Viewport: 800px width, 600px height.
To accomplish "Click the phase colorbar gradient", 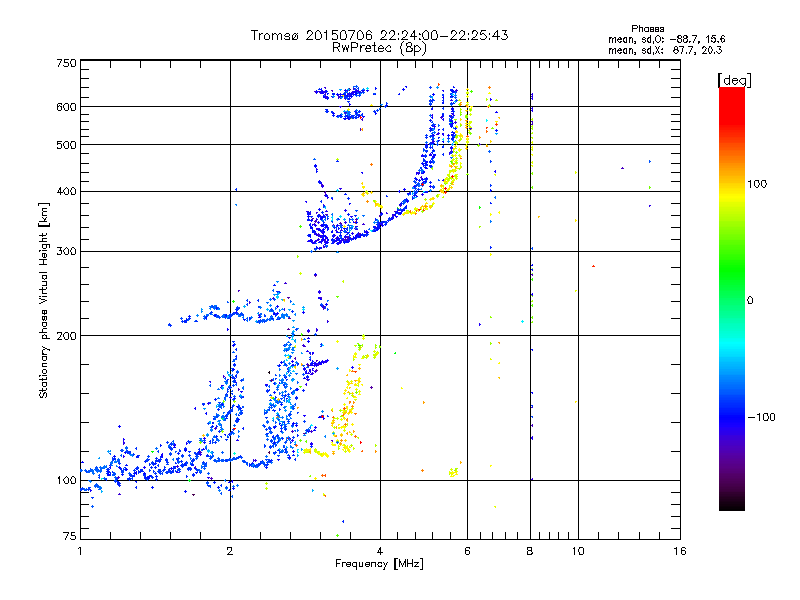I will (732, 298).
